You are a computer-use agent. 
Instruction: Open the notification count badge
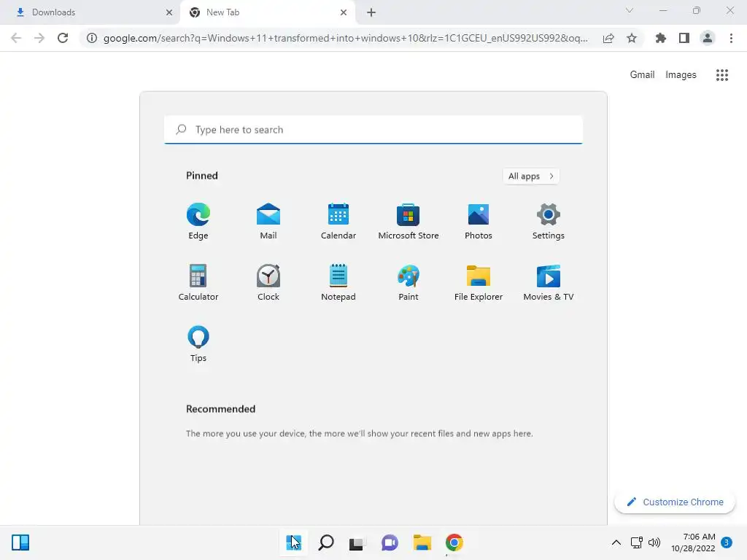pyautogui.click(x=727, y=542)
